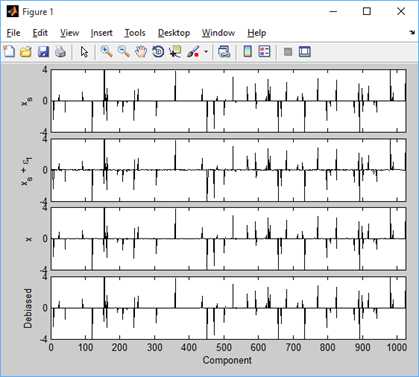The image size is (419, 377).
Task: Save the figure using the floppy icon
Action: (44, 52)
